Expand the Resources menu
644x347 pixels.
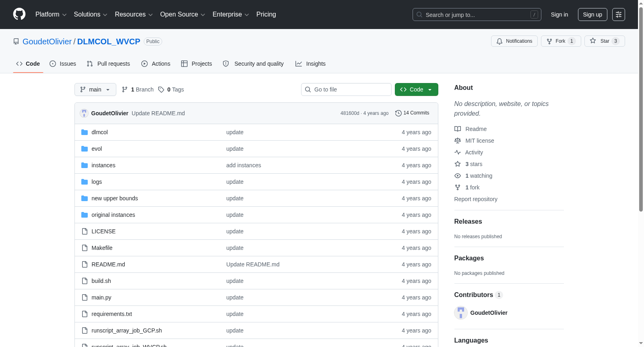134,15
